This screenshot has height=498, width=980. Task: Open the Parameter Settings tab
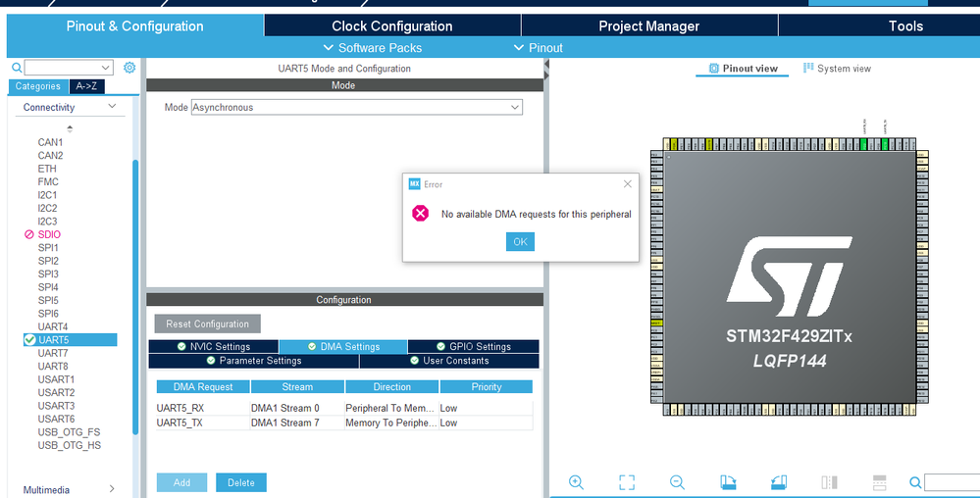(253, 361)
